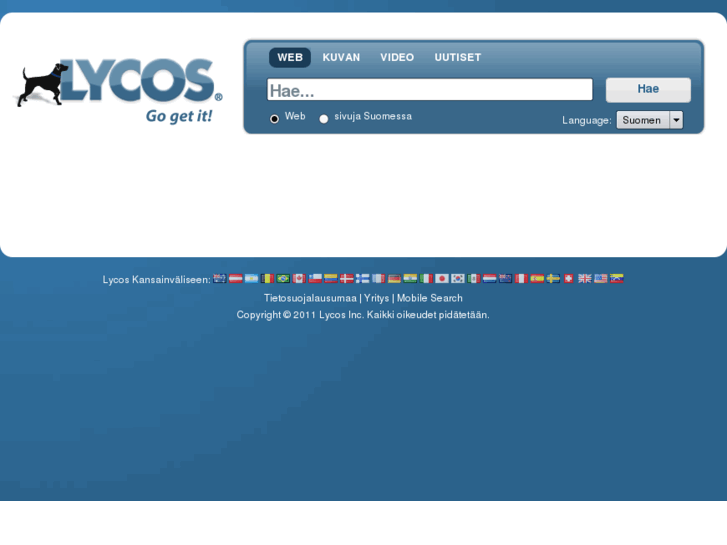Open the Sweden flag Lycos site

(553, 278)
